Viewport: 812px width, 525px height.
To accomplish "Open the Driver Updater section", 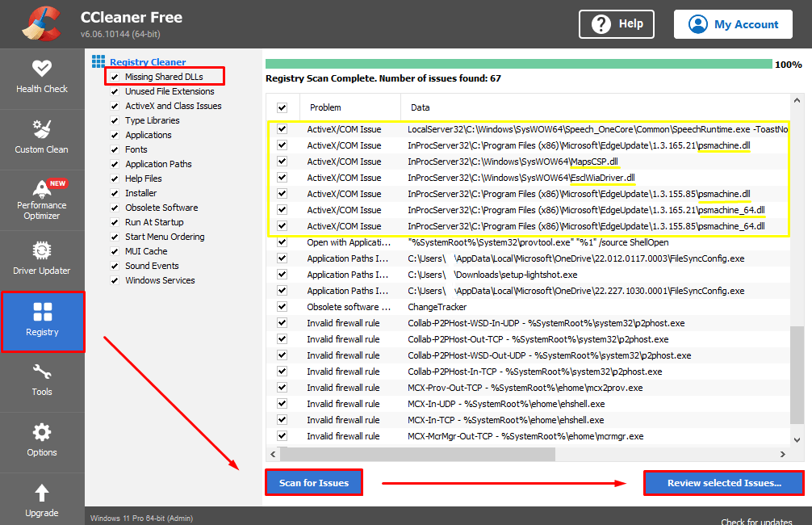I will click(42, 259).
